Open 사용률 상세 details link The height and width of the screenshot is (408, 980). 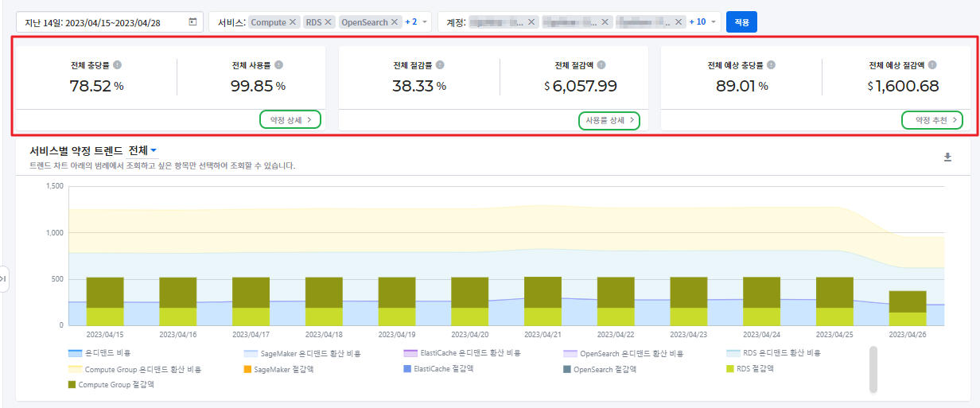(609, 119)
